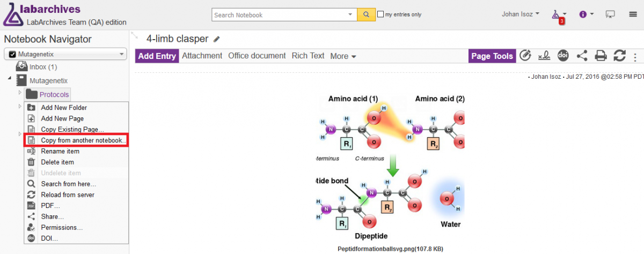
Task: Expand the Johan Isoz user menu
Action: pos(521,14)
